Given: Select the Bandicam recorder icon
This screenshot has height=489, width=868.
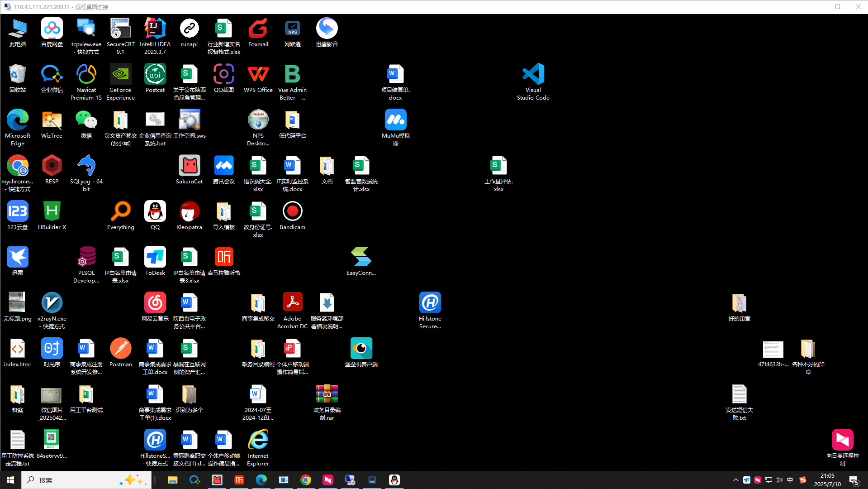Looking at the screenshot, I should pos(293,216).
